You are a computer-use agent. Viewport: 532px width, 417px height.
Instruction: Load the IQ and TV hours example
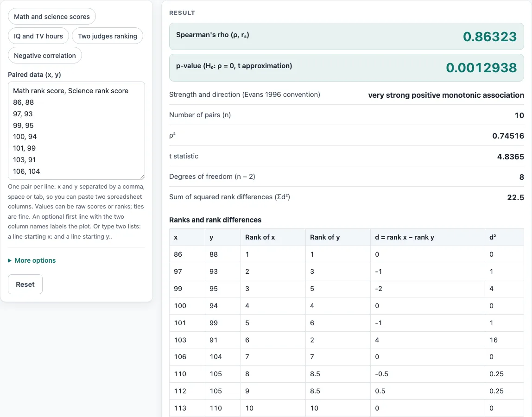[38, 36]
